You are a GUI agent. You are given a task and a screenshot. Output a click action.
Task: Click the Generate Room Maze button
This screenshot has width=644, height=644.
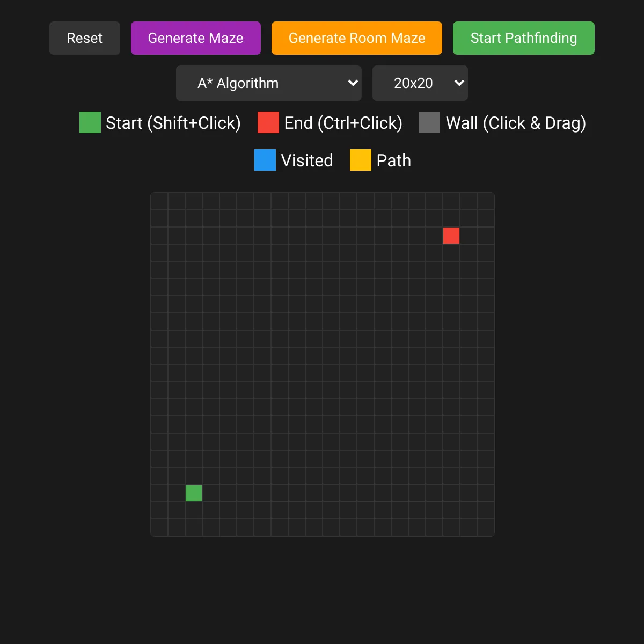tap(356, 38)
